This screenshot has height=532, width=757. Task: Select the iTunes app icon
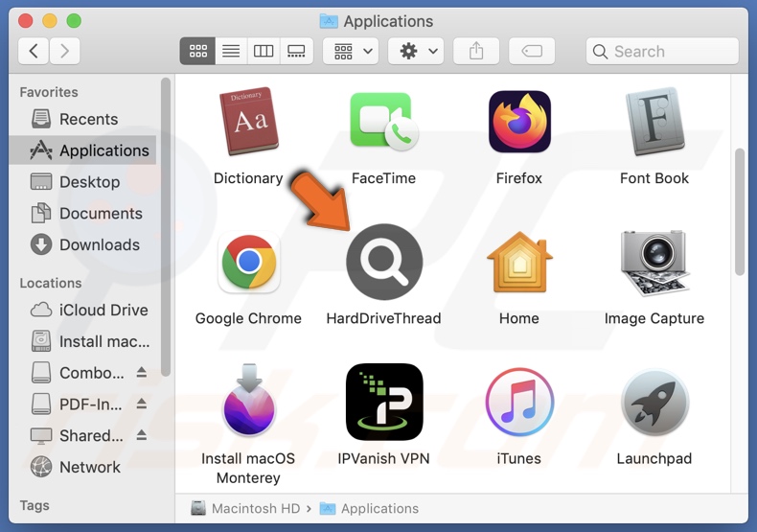(x=519, y=402)
